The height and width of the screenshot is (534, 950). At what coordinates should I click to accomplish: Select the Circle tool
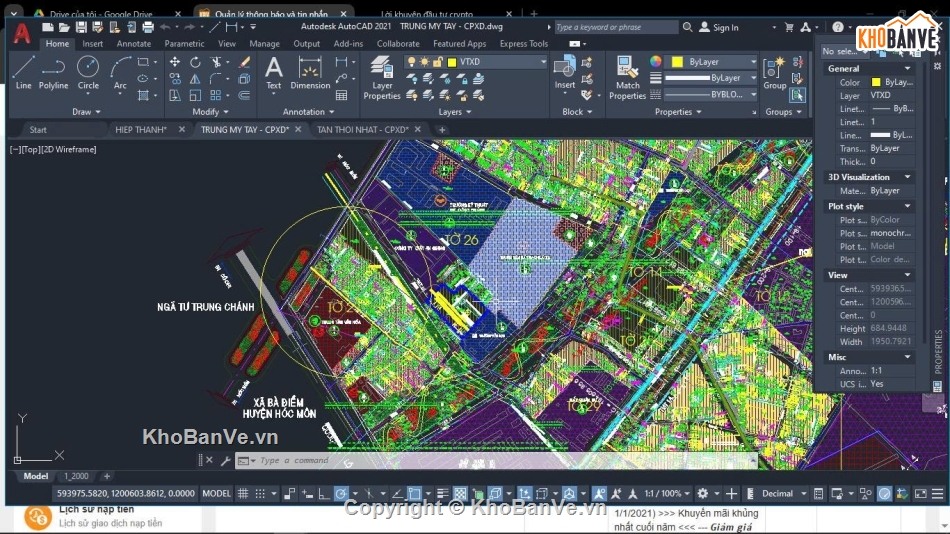pyautogui.click(x=88, y=73)
